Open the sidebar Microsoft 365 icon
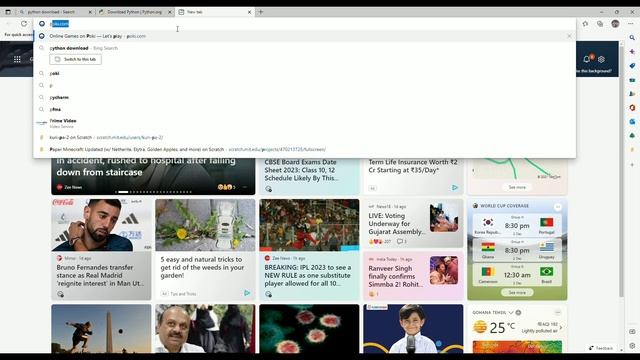 (632, 108)
